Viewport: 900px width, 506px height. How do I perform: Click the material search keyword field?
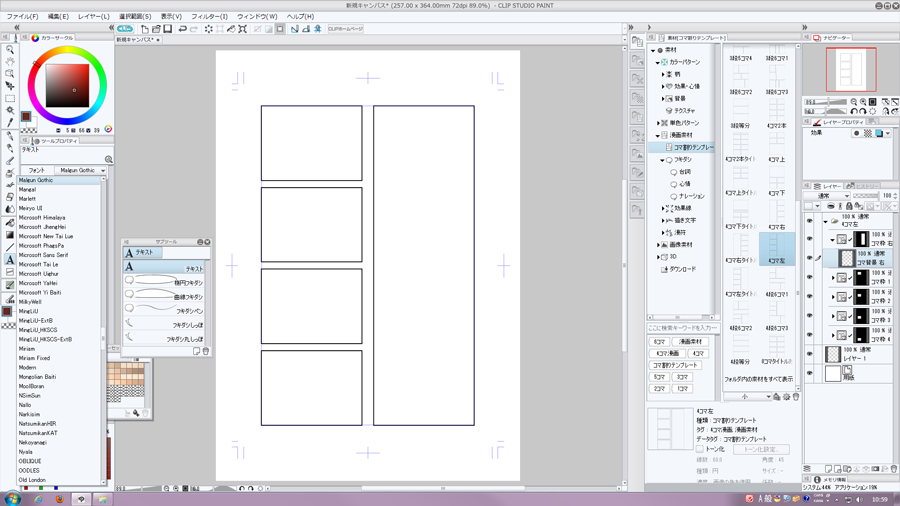[x=683, y=328]
